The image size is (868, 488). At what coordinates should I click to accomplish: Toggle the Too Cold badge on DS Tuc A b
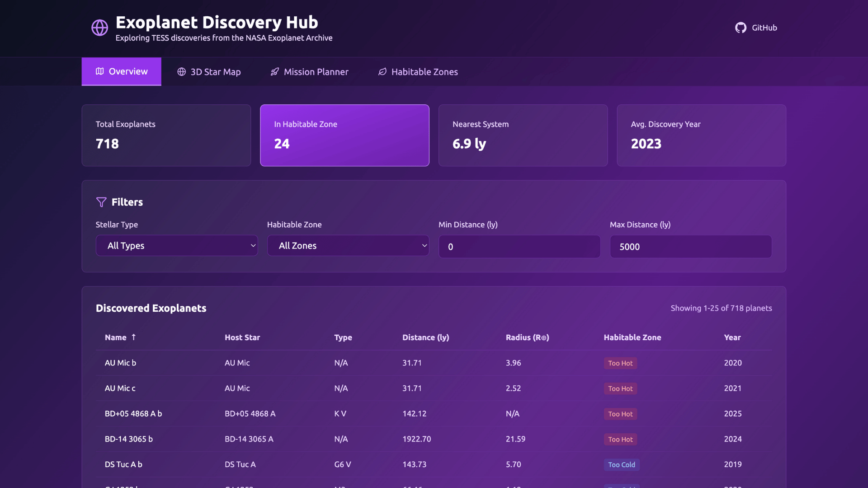coord(622,465)
